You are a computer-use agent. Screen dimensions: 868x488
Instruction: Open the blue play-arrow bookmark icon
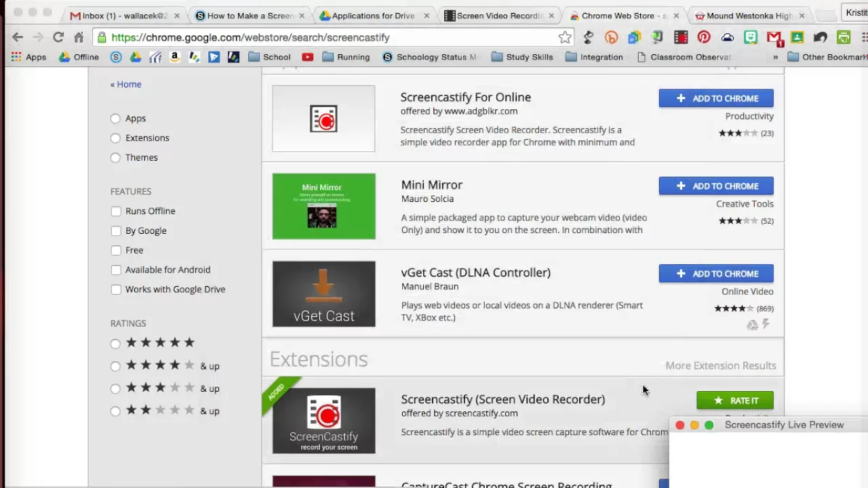[x=214, y=57]
